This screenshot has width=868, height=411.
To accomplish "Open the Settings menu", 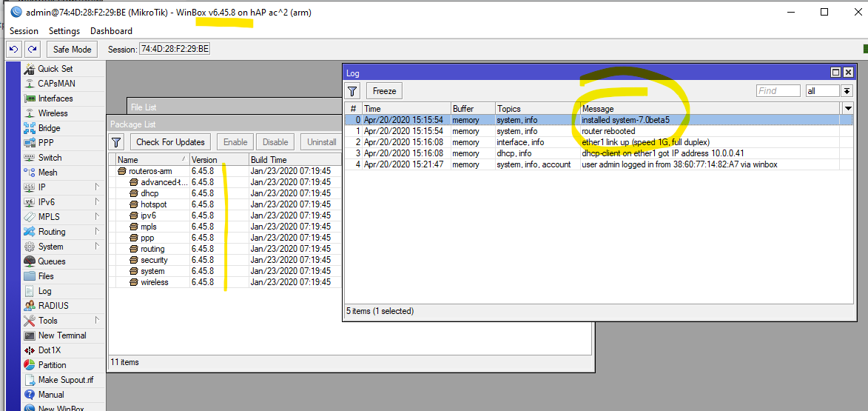I will tap(64, 31).
